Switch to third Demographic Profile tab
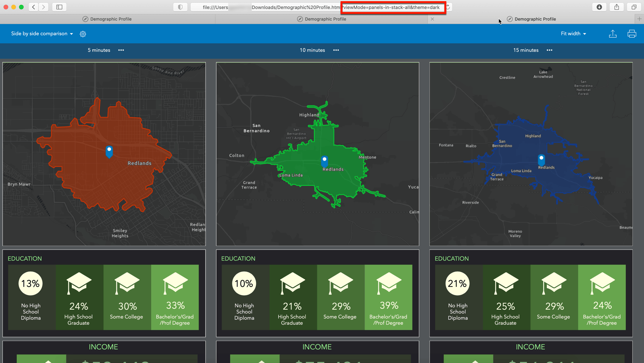Image resolution: width=644 pixels, height=363 pixels. click(532, 19)
